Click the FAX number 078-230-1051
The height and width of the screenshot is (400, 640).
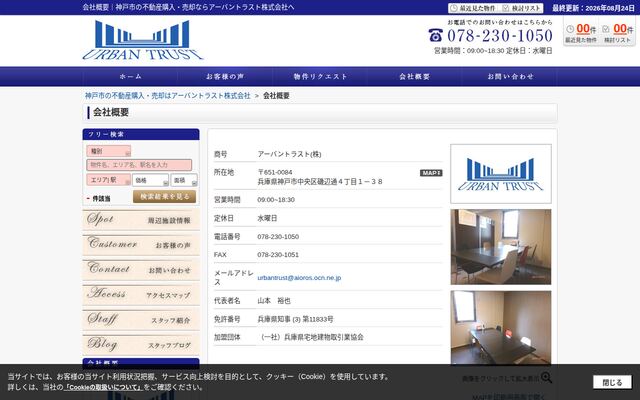coord(278,255)
